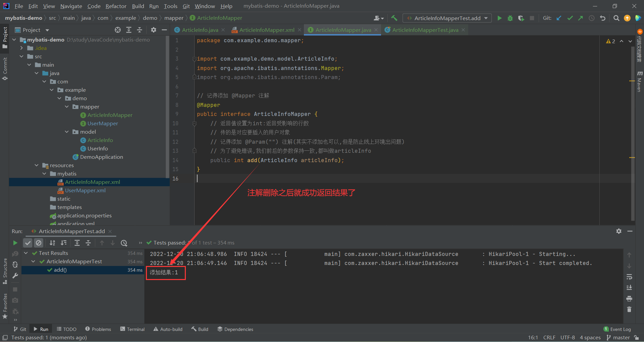Open Project panel settings gear
644x342 pixels.
[154, 30]
